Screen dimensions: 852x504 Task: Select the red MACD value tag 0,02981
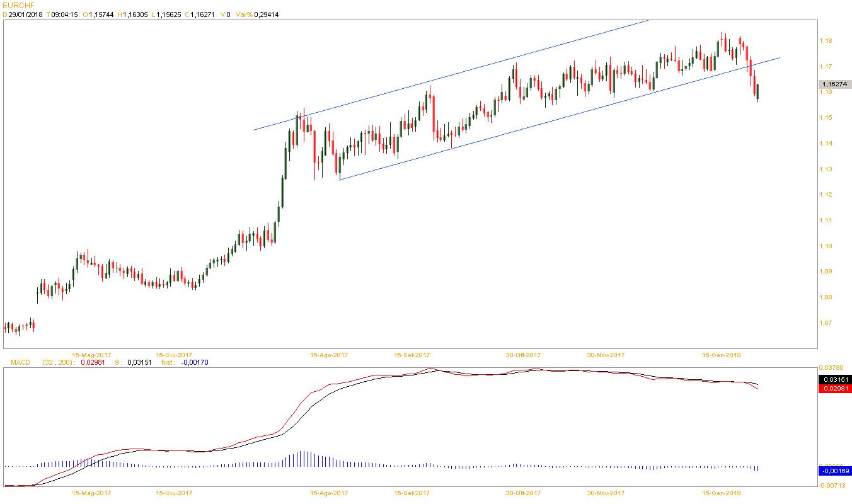point(834,389)
